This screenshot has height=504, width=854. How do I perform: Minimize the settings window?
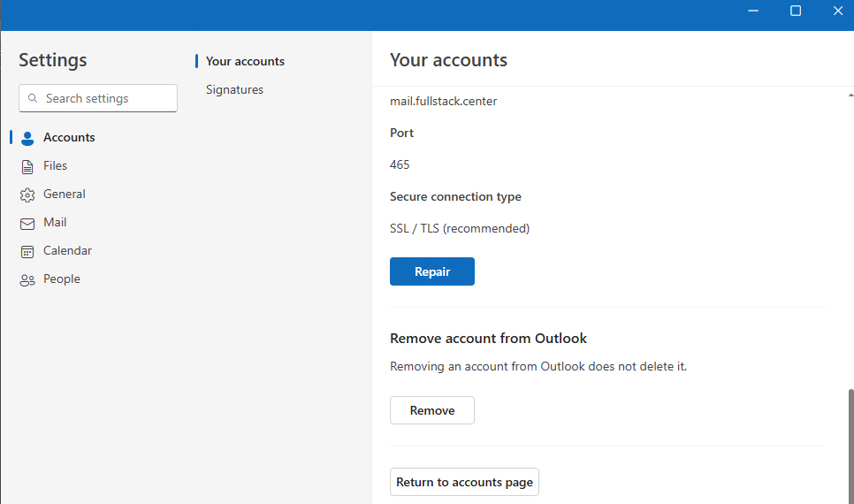pyautogui.click(x=753, y=11)
